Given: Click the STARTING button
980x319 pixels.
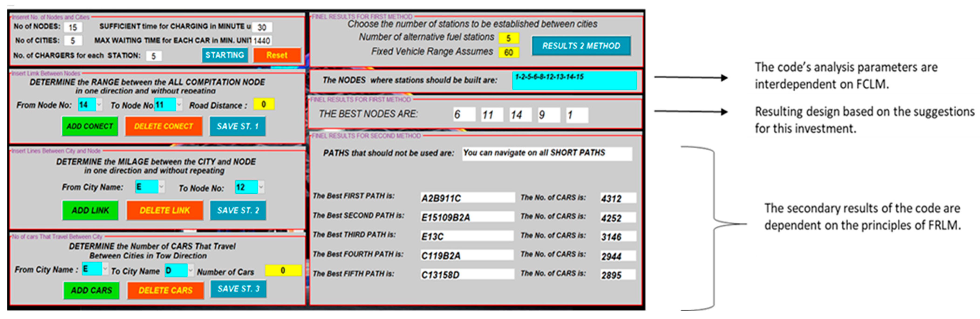Looking at the screenshot, I should 225,55.
